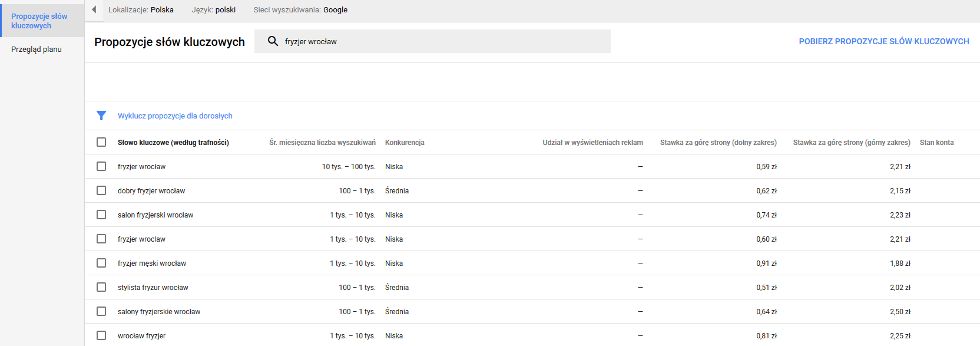The width and height of the screenshot is (980, 346).
Task: Check the 'salony fryzjerskie wrocław' checkbox
Action: point(101,311)
